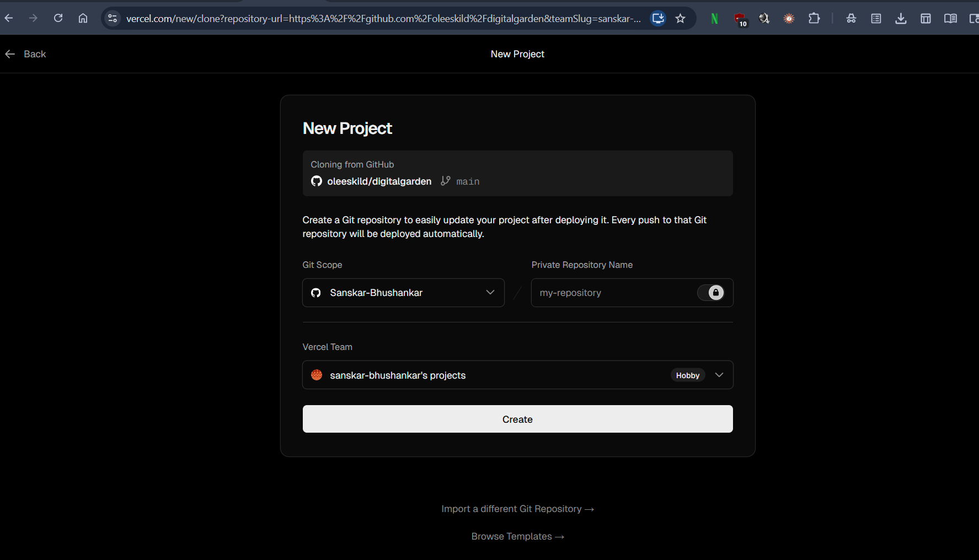Toggle the private repository lock switch
Image resolution: width=979 pixels, height=560 pixels.
(x=710, y=293)
